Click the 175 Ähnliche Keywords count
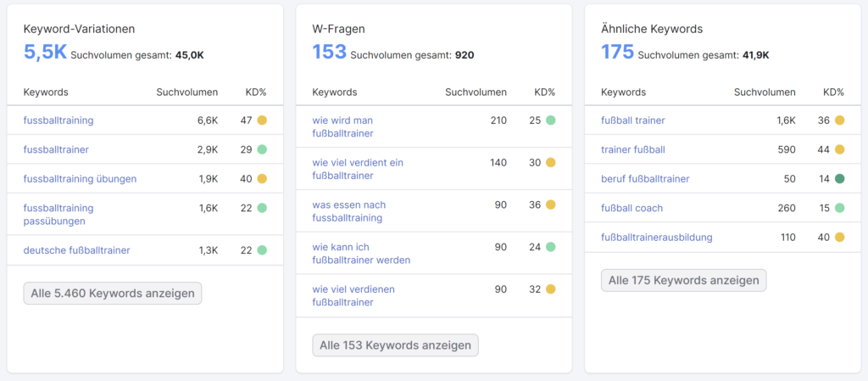The height and width of the screenshot is (381, 868). point(617,52)
